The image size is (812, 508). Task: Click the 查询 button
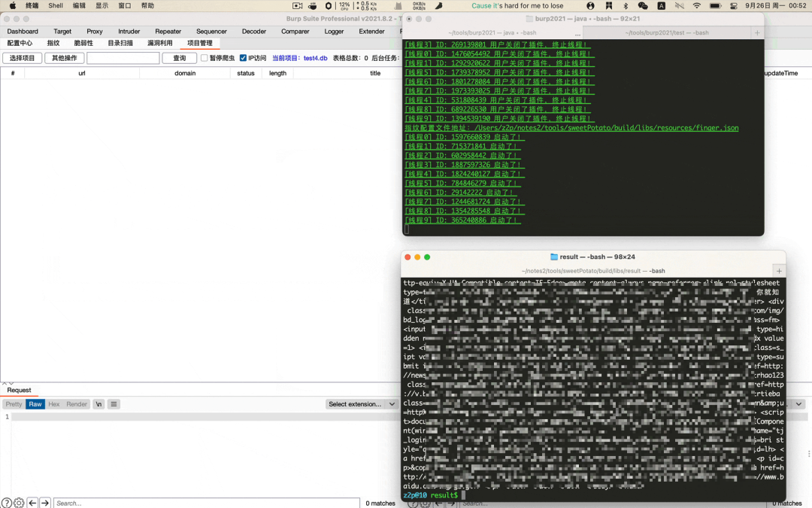tap(179, 58)
